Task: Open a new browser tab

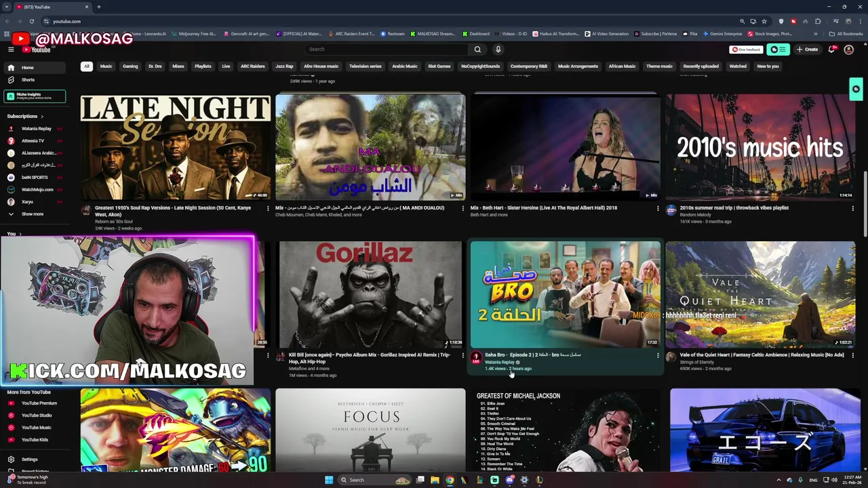Action: tap(98, 7)
